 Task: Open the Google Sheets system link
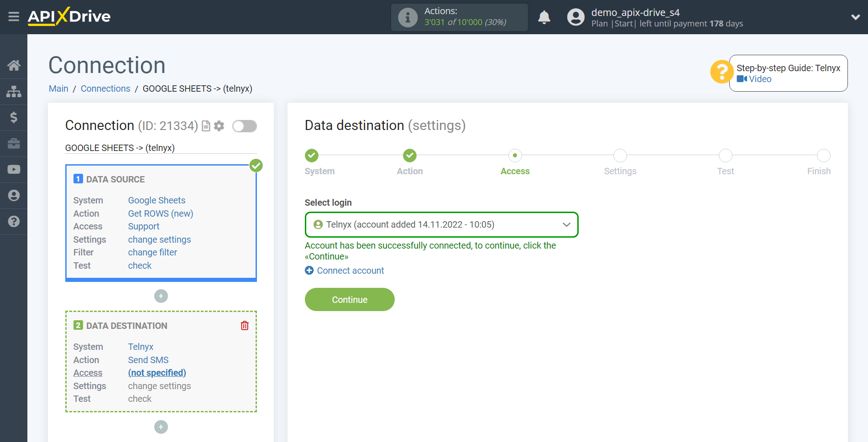click(157, 200)
